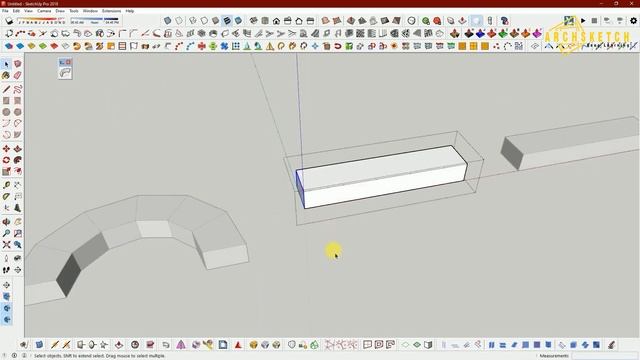Viewport: 640px width, 360px height.
Task: Choose the Make Component tool
Action: (18, 64)
